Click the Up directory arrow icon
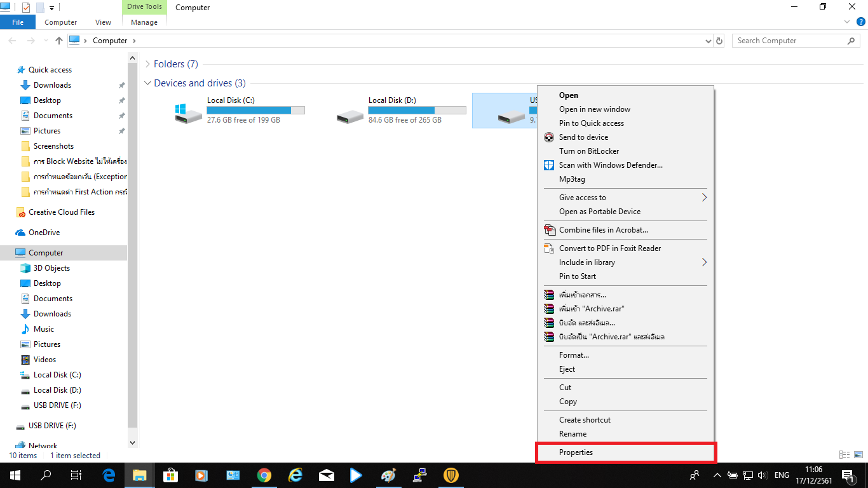The image size is (868, 488). [59, 41]
